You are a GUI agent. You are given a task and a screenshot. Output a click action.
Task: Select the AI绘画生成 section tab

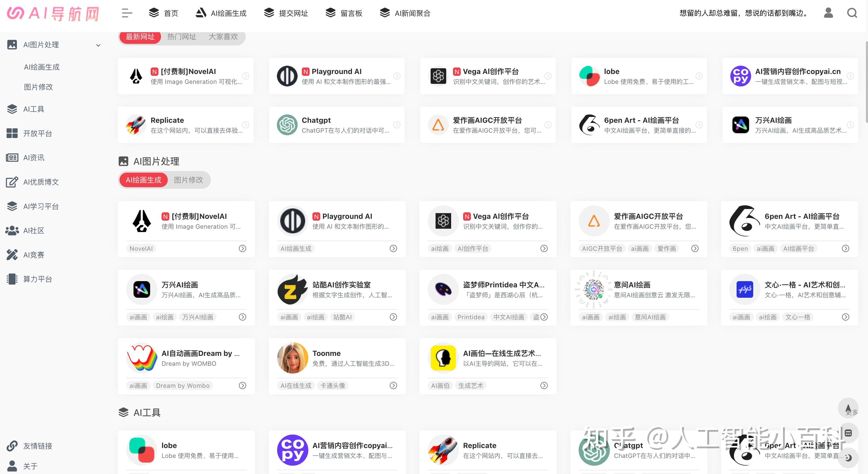(x=144, y=180)
